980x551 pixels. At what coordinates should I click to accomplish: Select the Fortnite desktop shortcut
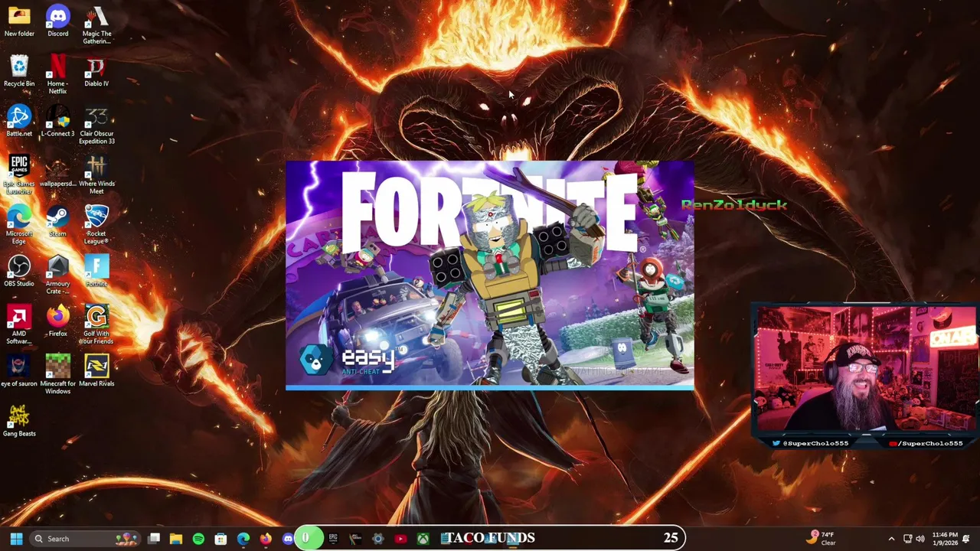pos(96,271)
